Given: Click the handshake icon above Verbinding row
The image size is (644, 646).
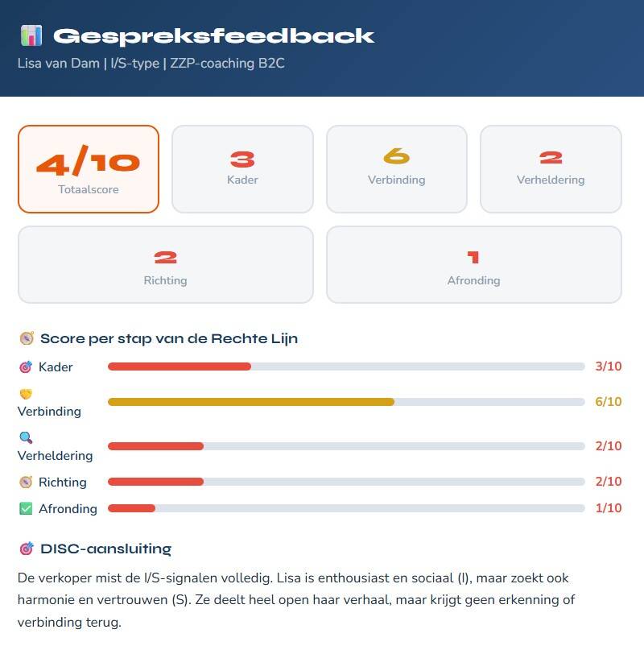Looking at the screenshot, I should [x=26, y=395].
